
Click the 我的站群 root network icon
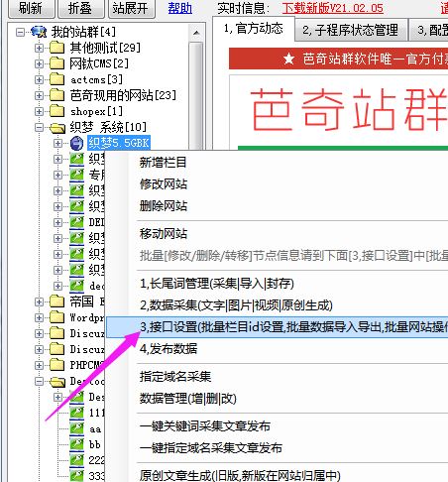pyautogui.click(x=39, y=32)
